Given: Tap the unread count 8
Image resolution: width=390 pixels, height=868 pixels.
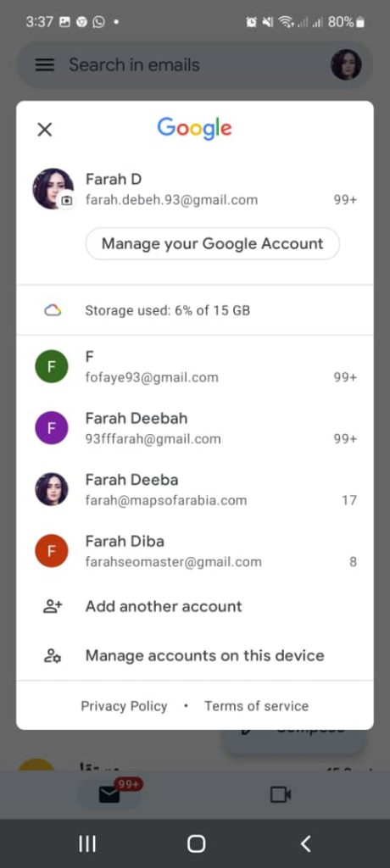Looking at the screenshot, I should pos(353,562).
